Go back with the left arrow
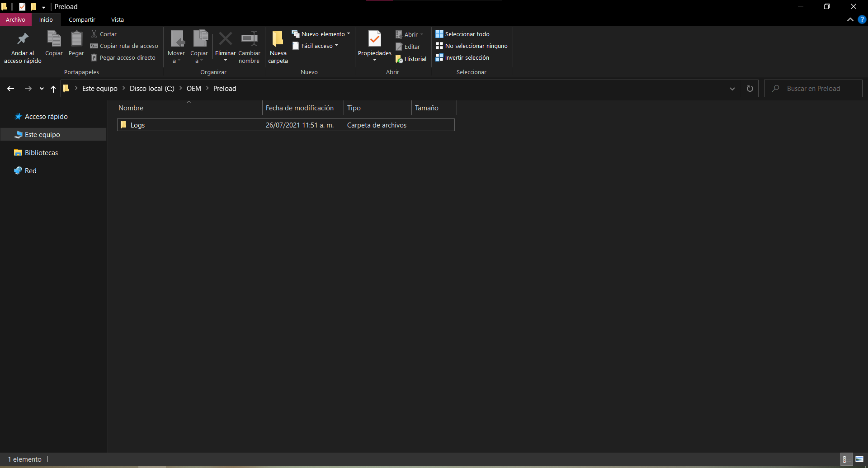 tap(10, 89)
